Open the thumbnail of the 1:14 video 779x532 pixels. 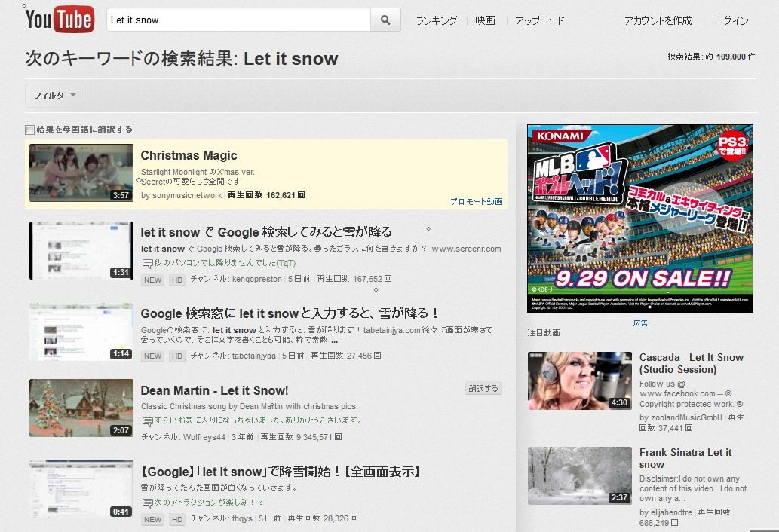point(81,332)
